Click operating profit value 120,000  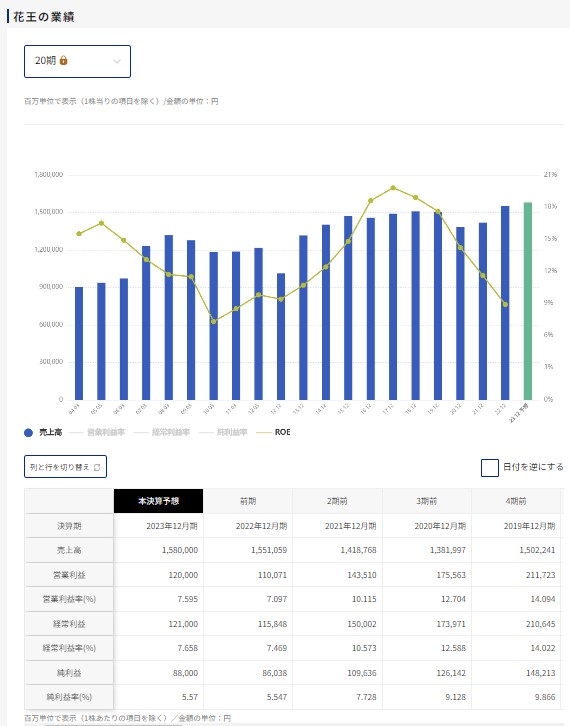183,575
